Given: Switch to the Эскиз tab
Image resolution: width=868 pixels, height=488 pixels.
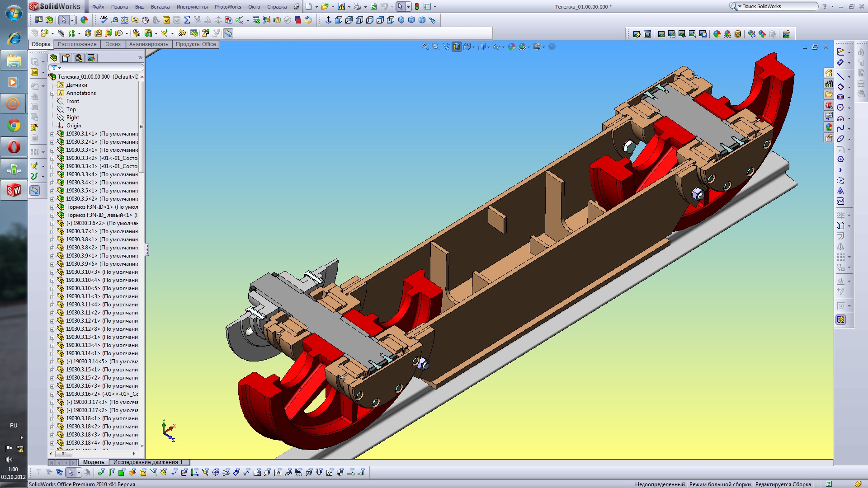Looking at the screenshot, I should (113, 44).
